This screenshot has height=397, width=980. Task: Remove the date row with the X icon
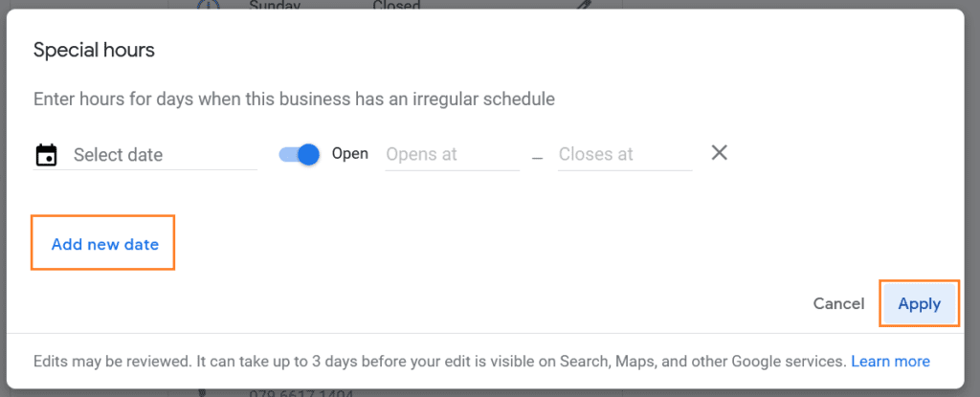coord(720,153)
